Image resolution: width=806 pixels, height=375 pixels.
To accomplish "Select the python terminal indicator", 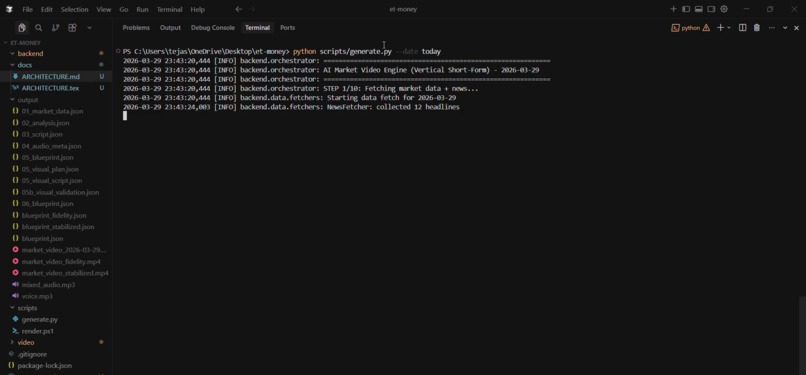I will 686,28.
